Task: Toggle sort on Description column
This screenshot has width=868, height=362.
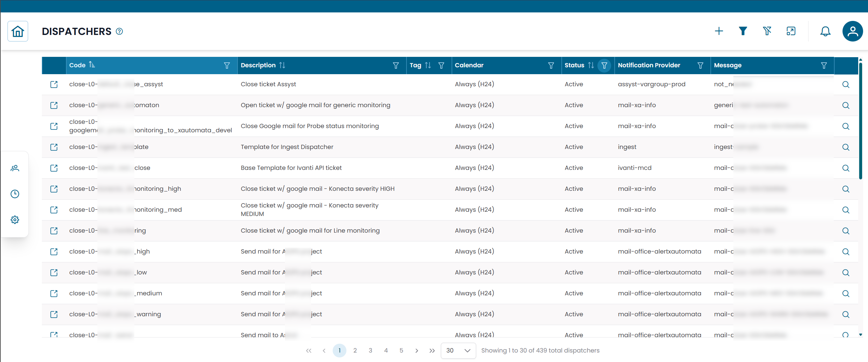Action: pos(282,65)
